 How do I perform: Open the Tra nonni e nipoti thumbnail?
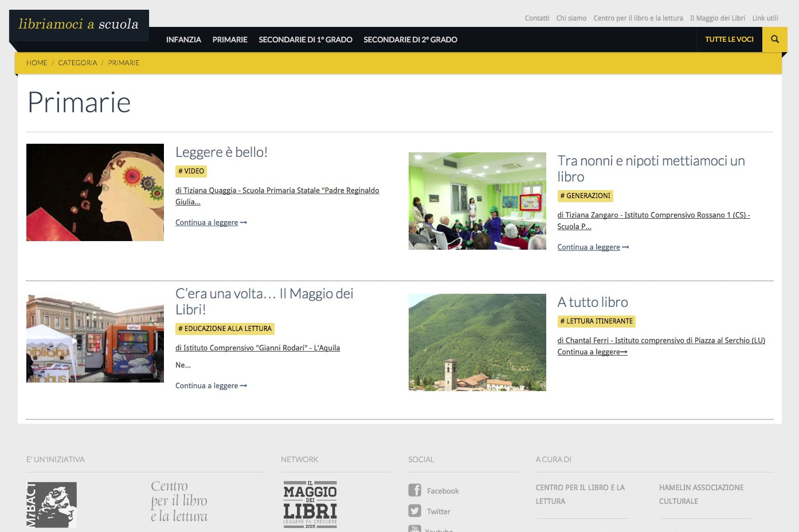[477, 201]
